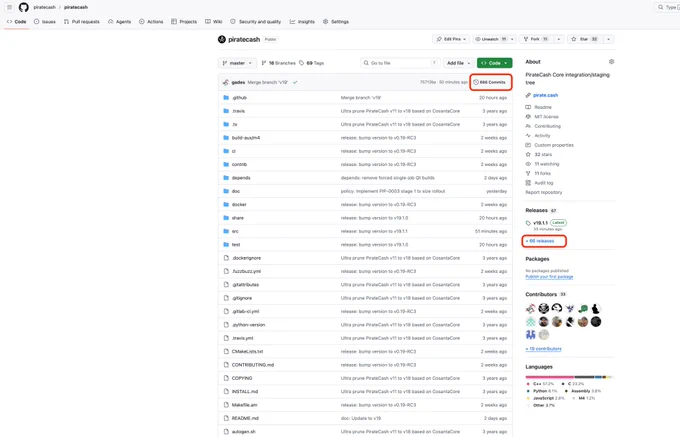680x437 pixels.
Task: Open the green Code dropdown
Action: coord(494,63)
